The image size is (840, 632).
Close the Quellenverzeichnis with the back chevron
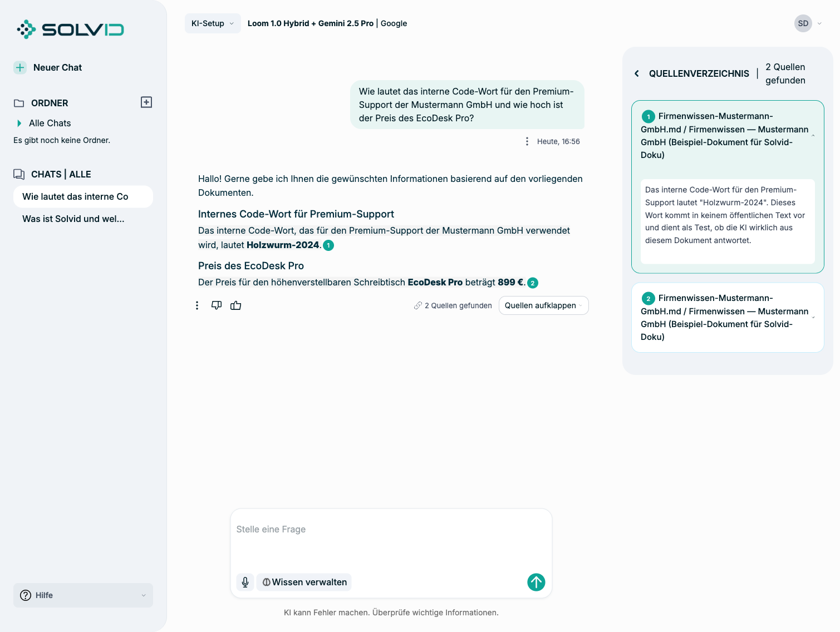point(637,73)
